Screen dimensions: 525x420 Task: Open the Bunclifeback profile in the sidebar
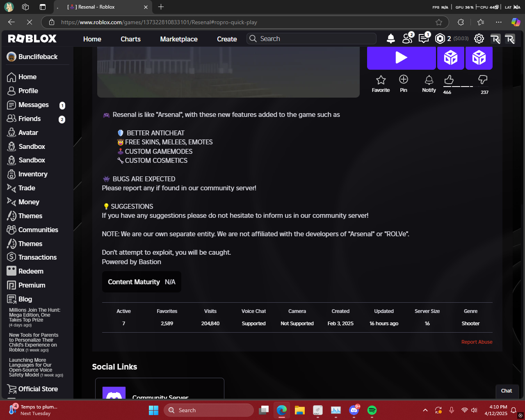32,57
